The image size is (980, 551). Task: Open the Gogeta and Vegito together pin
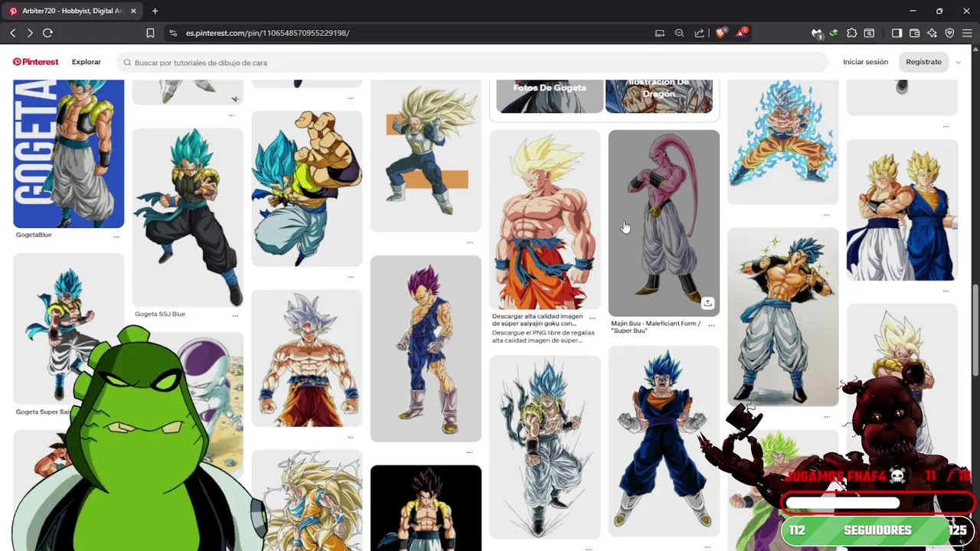[x=902, y=210]
